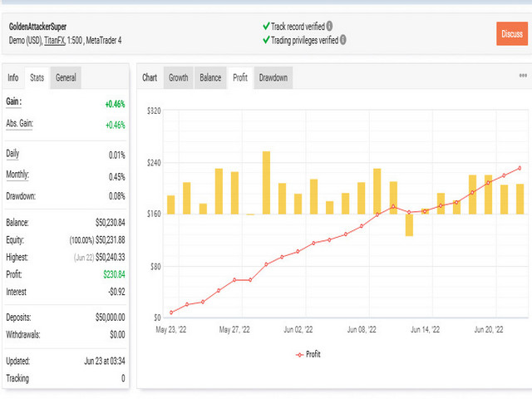Click the May 27, '22 axis label
This screenshot has width=532, height=399.
pyautogui.click(x=234, y=329)
